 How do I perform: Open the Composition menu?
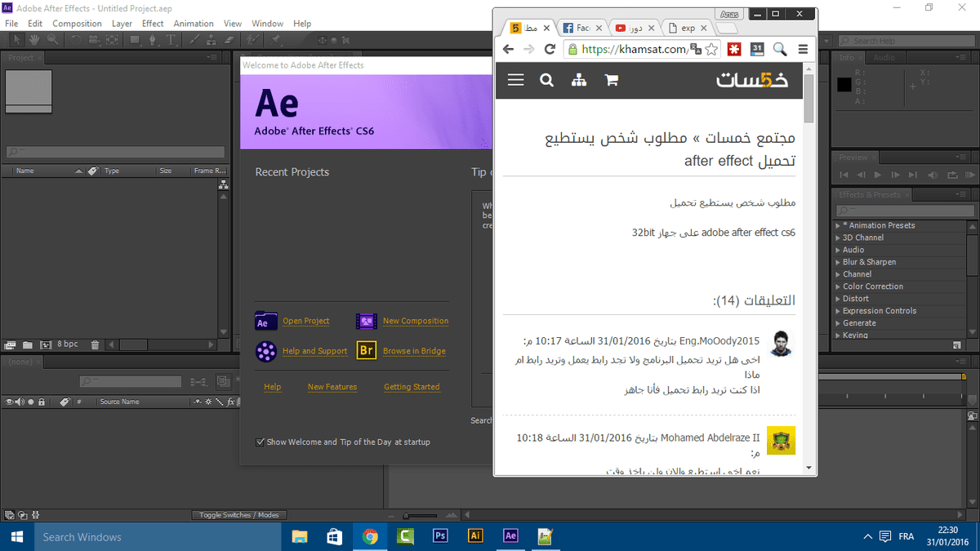77,24
